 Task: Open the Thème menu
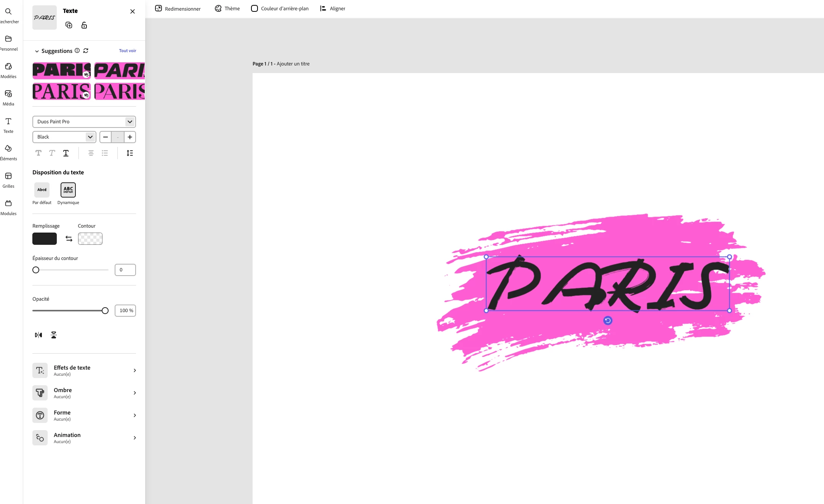(x=227, y=8)
